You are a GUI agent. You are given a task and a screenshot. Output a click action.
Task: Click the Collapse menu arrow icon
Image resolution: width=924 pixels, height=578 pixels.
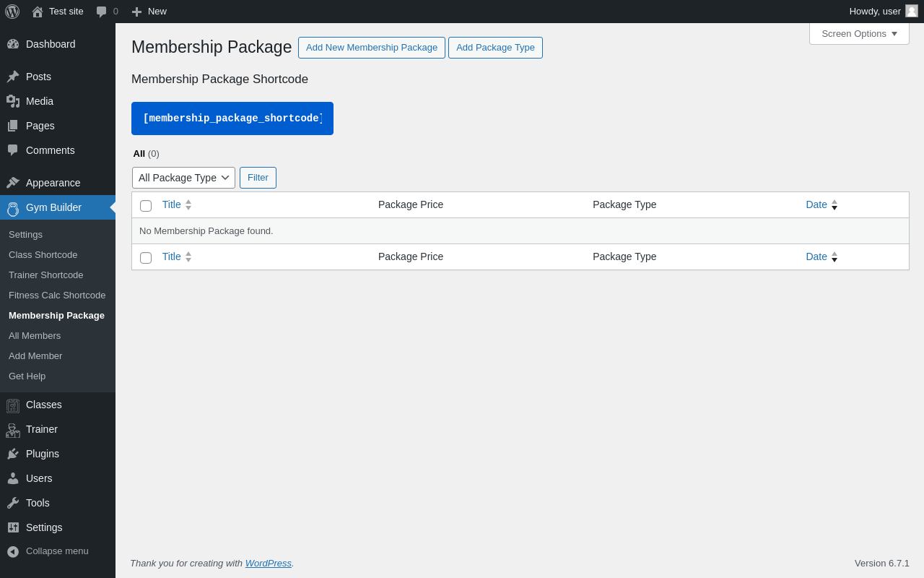point(13,551)
